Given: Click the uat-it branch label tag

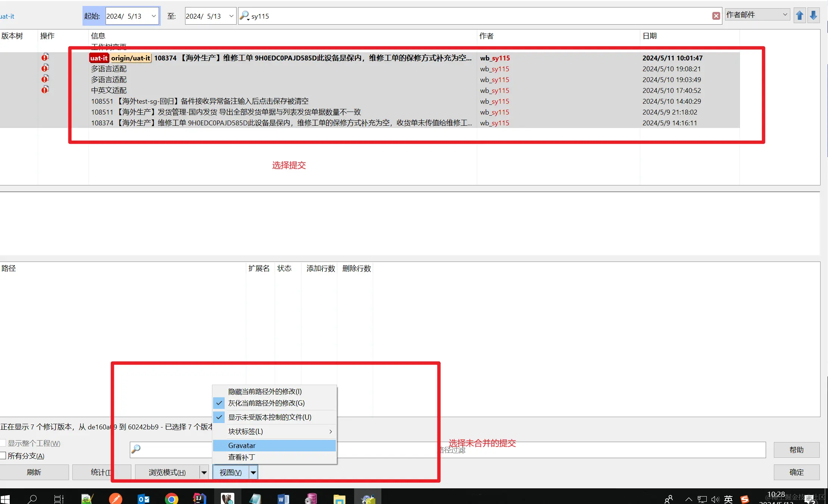Looking at the screenshot, I should (x=99, y=58).
